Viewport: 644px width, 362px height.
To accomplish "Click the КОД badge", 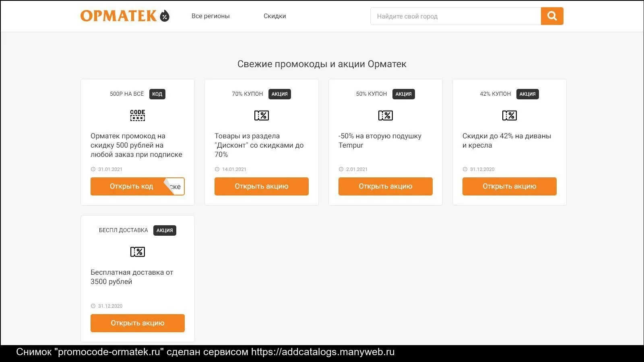I will [157, 94].
